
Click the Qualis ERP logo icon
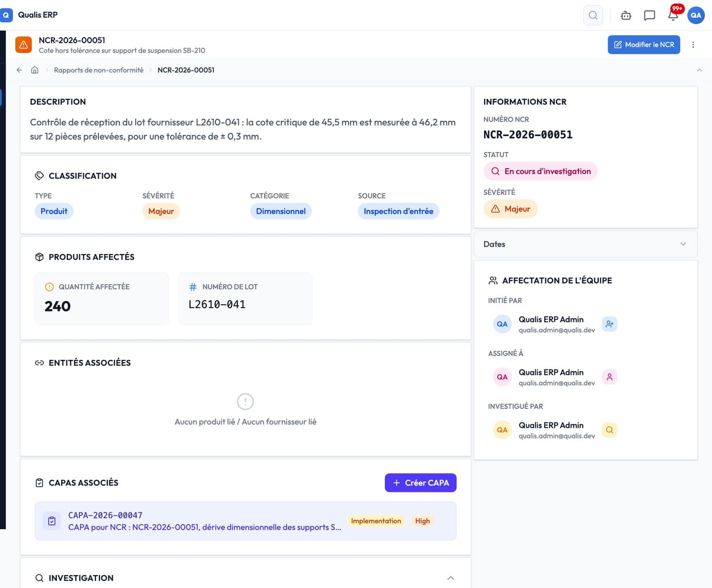pos(6,15)
